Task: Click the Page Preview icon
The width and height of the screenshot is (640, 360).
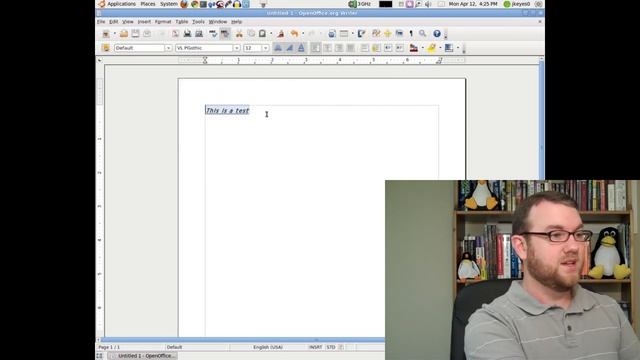Action: pos(199,34)
